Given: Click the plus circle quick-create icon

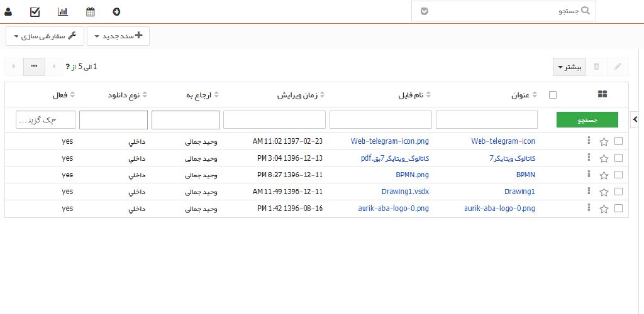Looking at the screenshot, I should click(x=116, y=11).
